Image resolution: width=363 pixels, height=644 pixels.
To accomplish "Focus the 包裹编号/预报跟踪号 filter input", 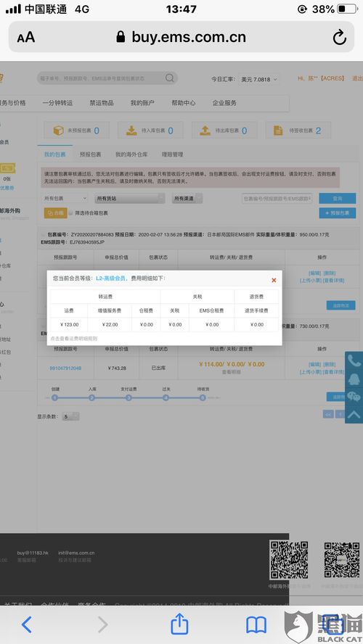I will pos(277,199).
